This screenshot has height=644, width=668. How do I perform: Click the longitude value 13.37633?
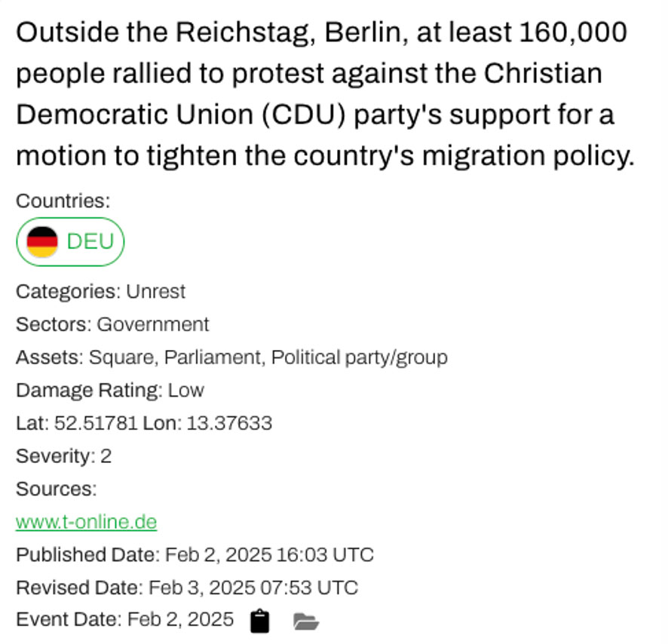click(x=229, y=423)
